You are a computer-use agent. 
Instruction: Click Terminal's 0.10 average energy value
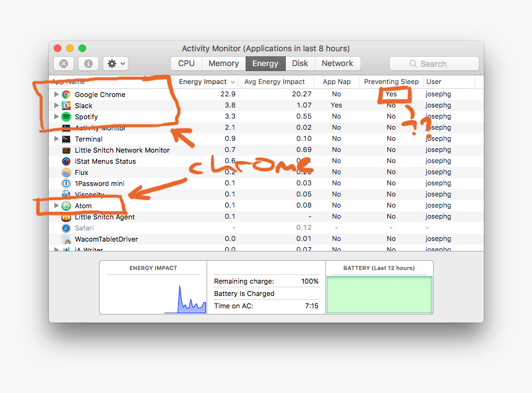click(x=304, y=138)
